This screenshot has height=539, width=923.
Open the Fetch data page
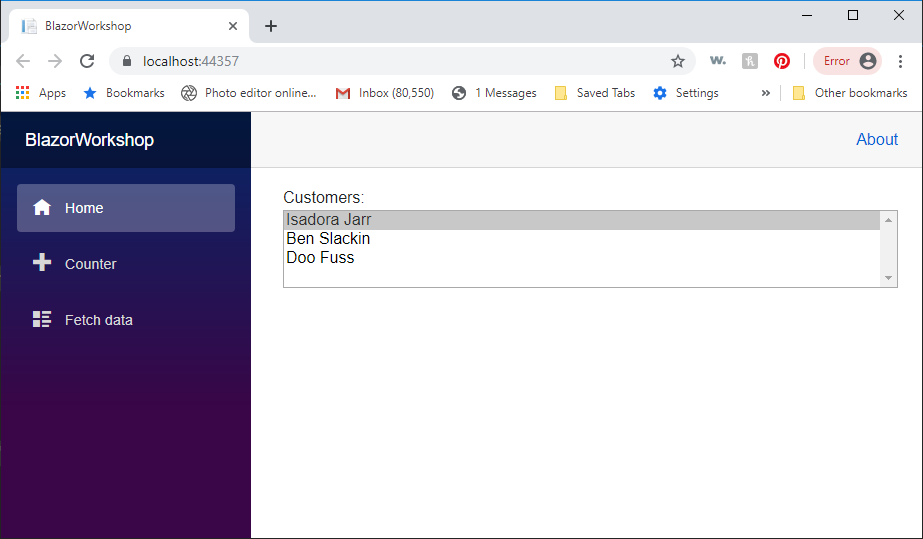pyautogui.click(x=126, y=320)
